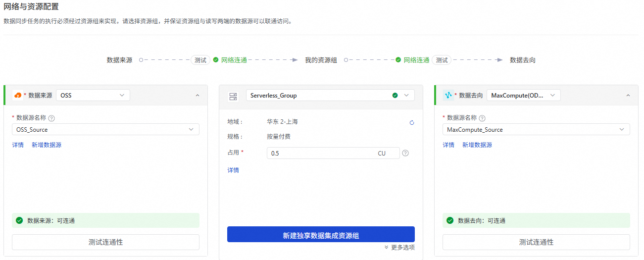Expand 更多选项 under resource group
644x260 pixels.
[399, 247]
